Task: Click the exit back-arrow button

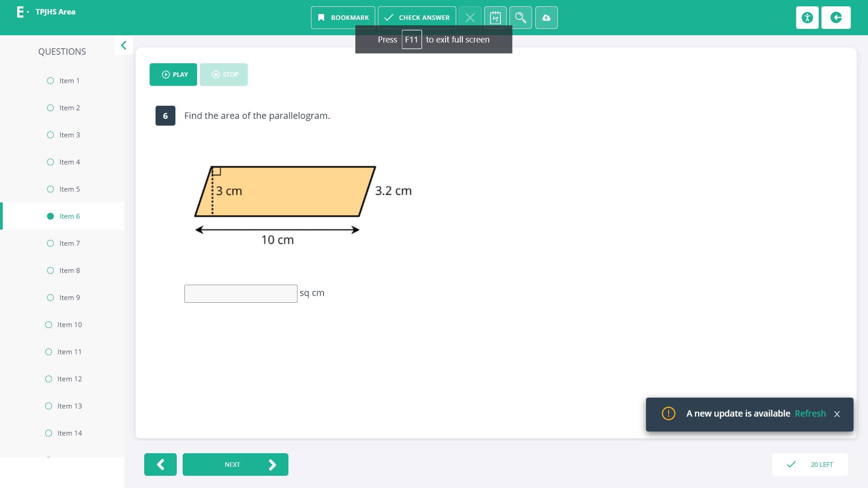Action: click(x=835, y=18)
